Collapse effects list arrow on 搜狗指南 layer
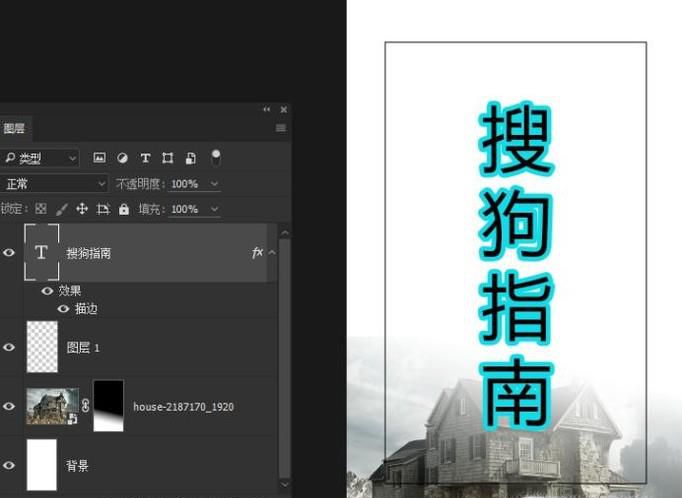Viewport: 682px width, 498px height. click(x=272, y=252)
